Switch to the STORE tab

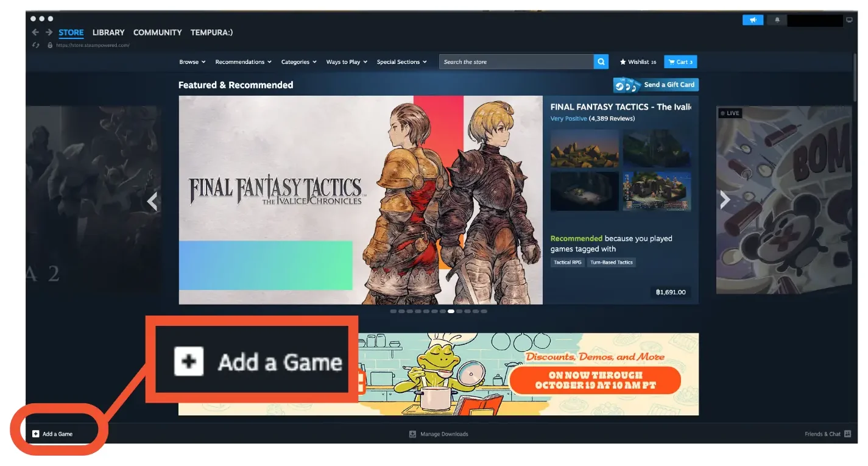(71, 32)
